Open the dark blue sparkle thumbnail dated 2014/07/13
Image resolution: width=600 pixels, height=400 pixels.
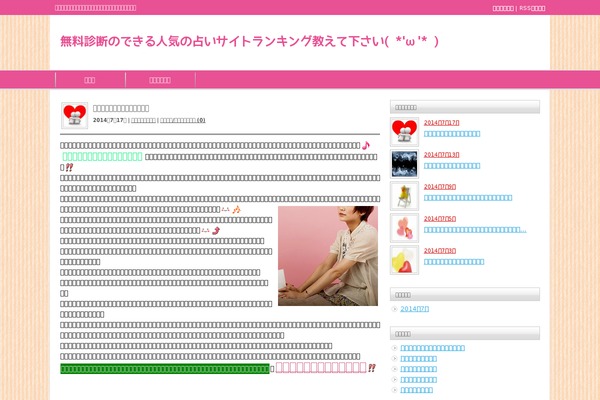[404, 164]
